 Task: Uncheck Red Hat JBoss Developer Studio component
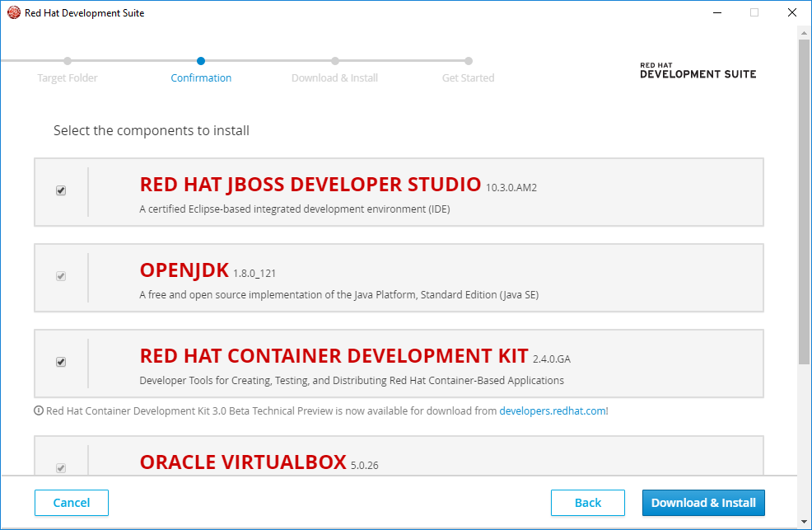click(x=60, y=190)
